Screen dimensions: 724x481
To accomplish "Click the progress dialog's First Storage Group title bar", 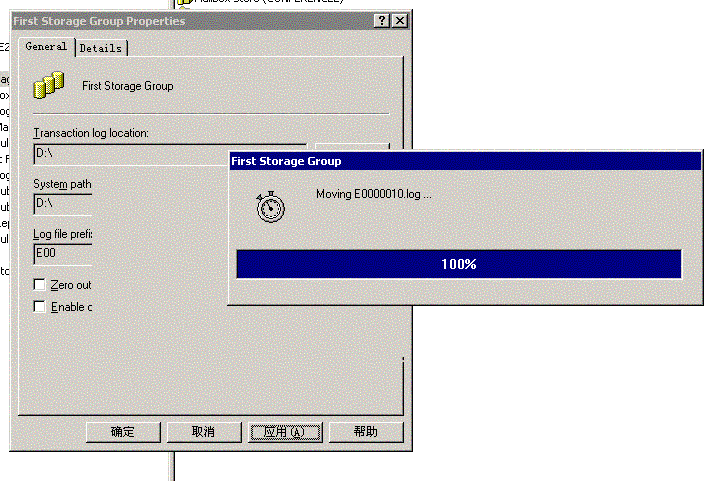I will coord(460,161).
